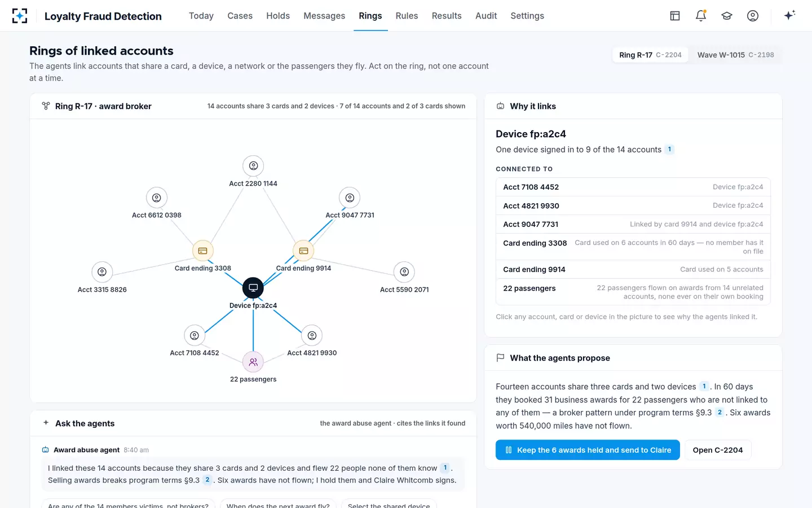Open the Results tab
Image resolution: width=812 pixels, height=508 pixels.
coord(447,16)
